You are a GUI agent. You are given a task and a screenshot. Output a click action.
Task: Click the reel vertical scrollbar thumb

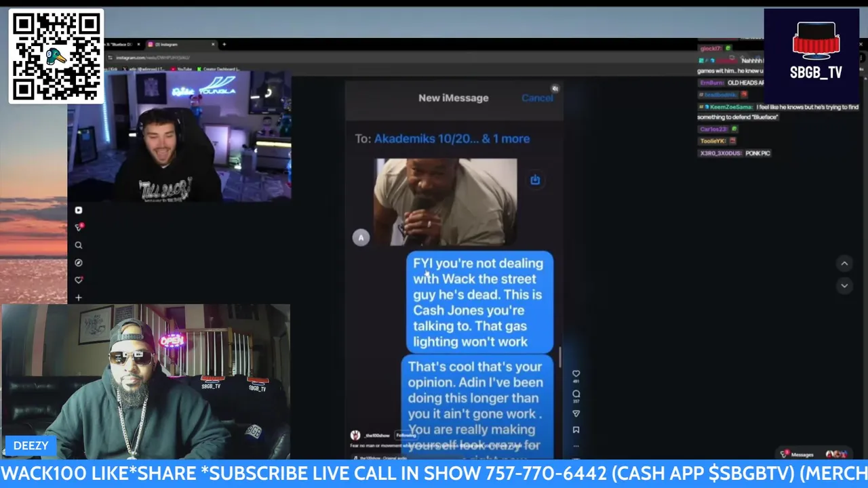[x=560, y=358]
